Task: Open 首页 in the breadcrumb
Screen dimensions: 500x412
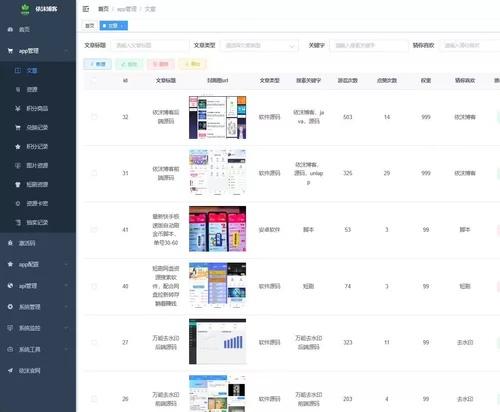Action: coord(103,9)
